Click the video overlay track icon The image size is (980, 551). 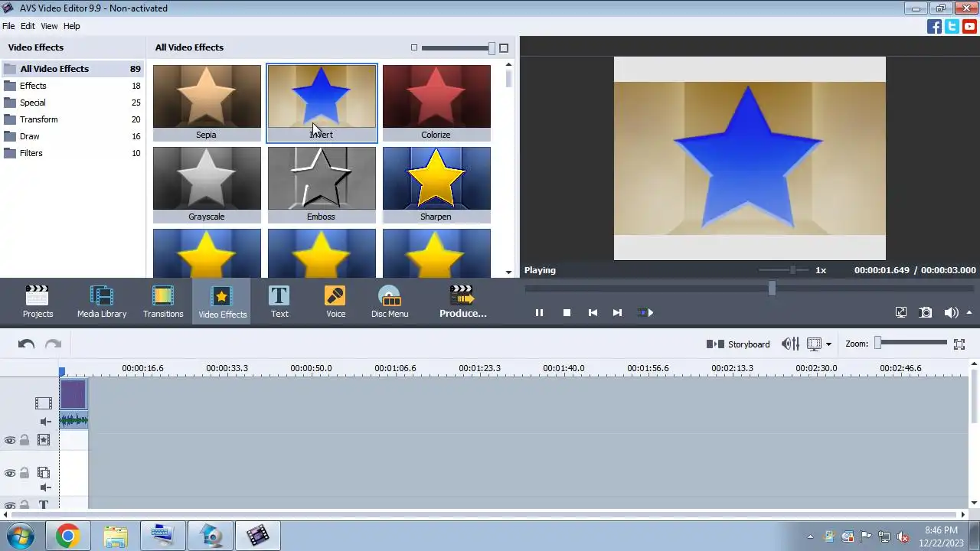(44, 473)
